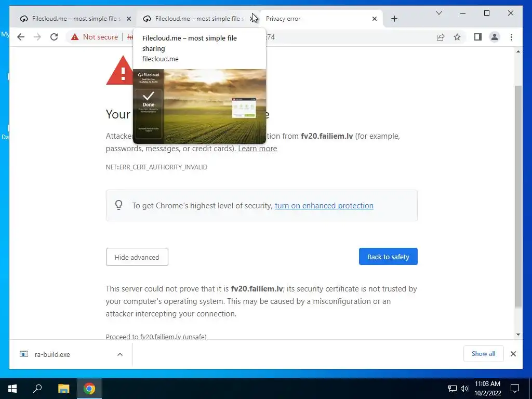
Task: Open the Learn more link
Action: (x=258, y=149)
